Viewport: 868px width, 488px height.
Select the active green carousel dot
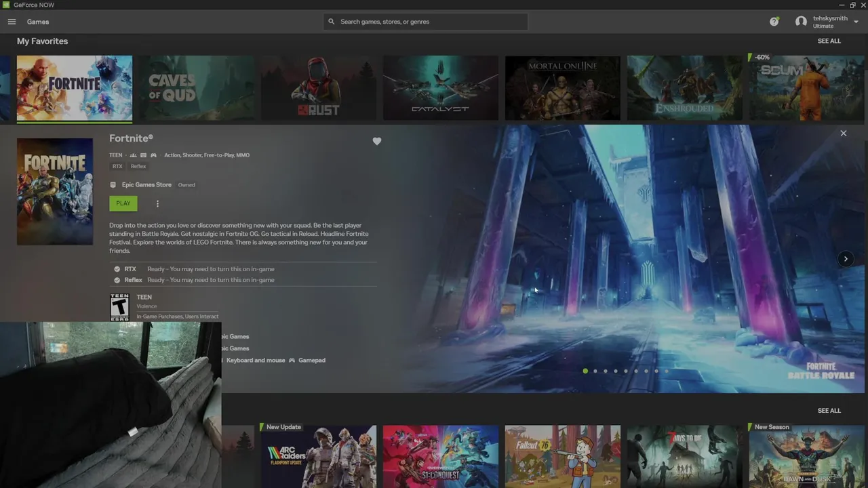coord(585,371)
